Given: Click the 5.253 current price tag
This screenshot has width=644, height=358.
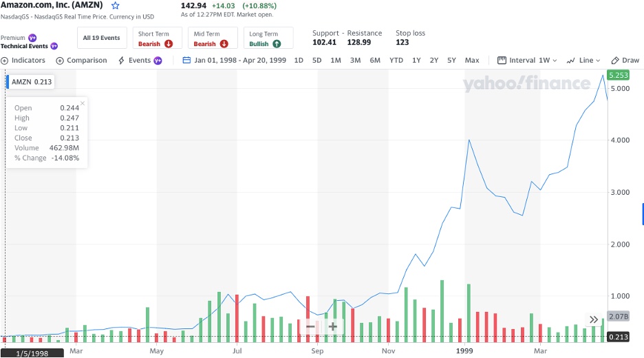Looking at the screenshot, I should (618, 75).
